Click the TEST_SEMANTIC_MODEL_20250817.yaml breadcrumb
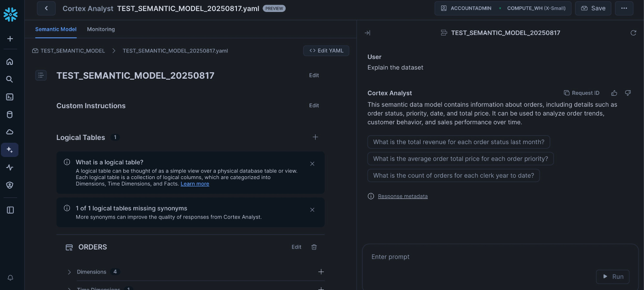 (175, 51)
